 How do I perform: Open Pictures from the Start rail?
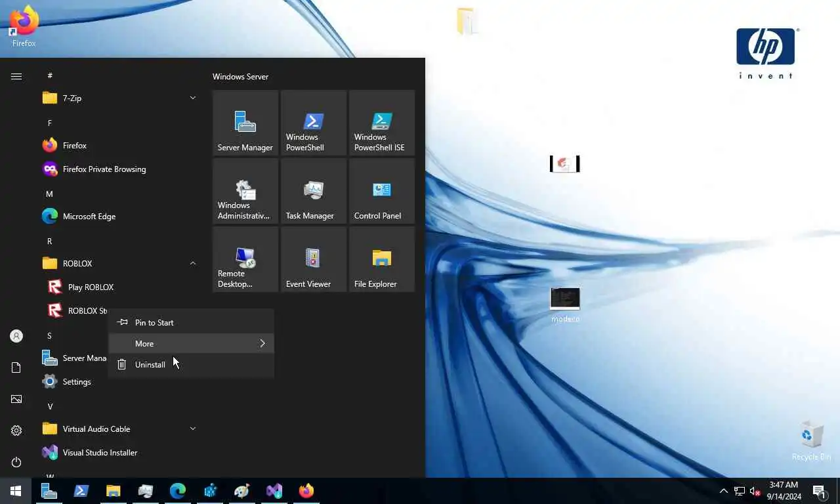click(x=16, y=399)
